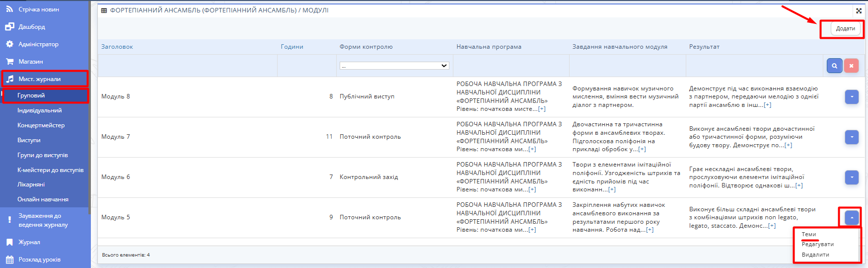Sort by the Навчальна програма column header

[x=489, y=47]
